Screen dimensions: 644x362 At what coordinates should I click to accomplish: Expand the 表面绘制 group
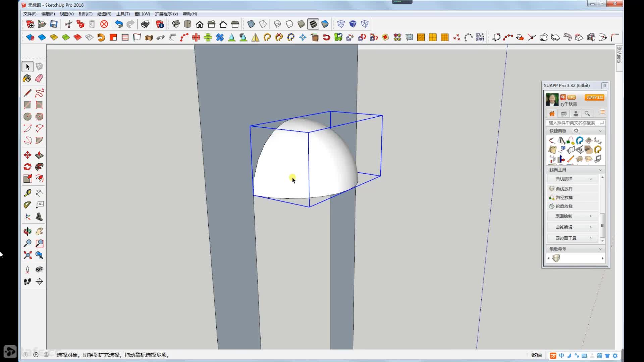click(573, 216)
